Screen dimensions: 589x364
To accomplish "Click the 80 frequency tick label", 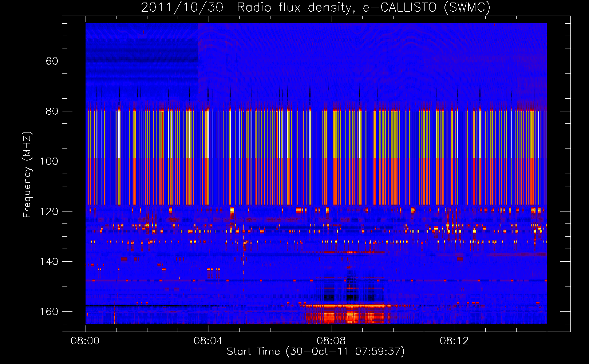I will pos(52,111).
